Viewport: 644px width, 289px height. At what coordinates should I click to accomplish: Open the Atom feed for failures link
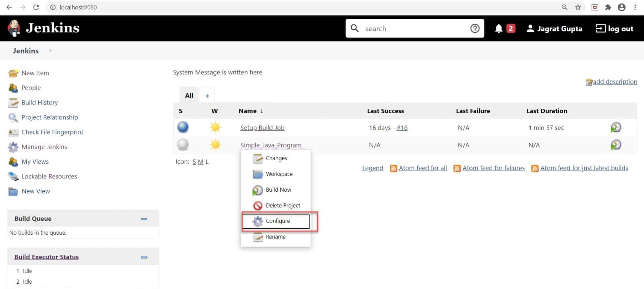493,168
